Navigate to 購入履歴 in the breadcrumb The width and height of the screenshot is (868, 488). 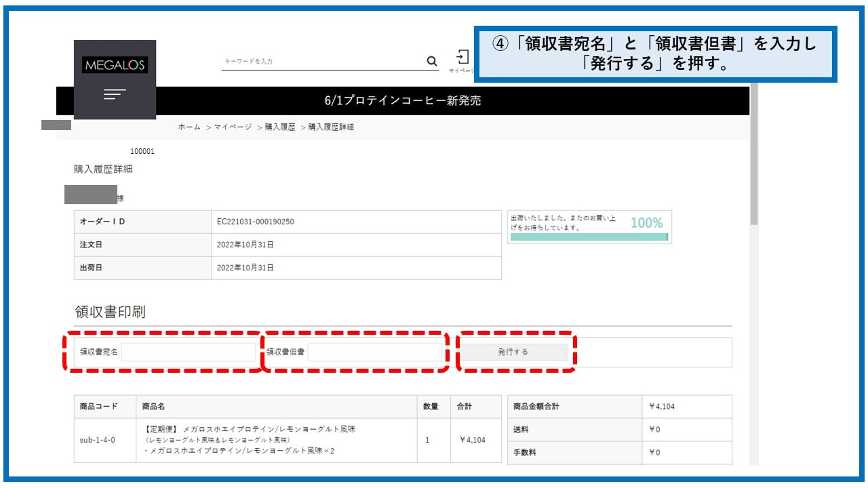(280, 127)
